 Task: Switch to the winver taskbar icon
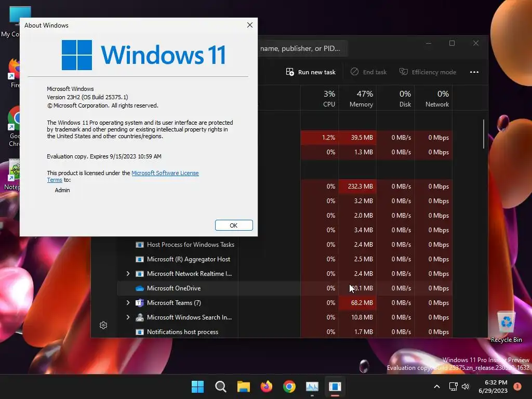point(335,387)
